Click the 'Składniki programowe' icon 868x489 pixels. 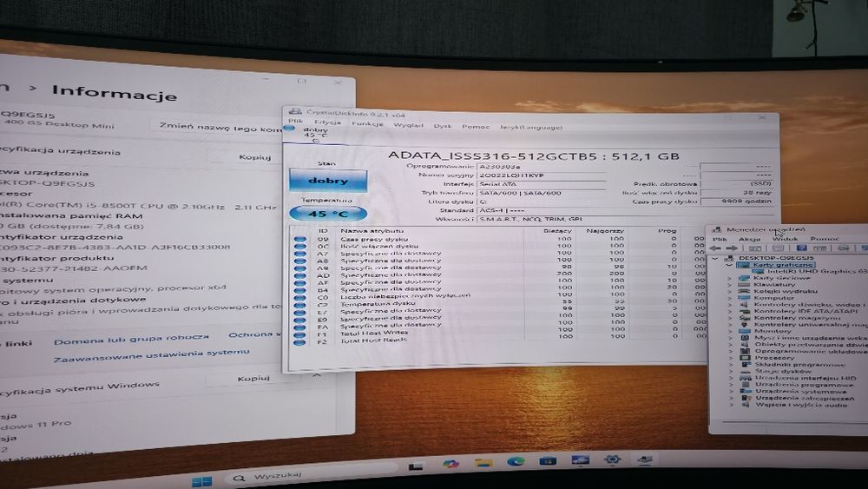[745, 365]
